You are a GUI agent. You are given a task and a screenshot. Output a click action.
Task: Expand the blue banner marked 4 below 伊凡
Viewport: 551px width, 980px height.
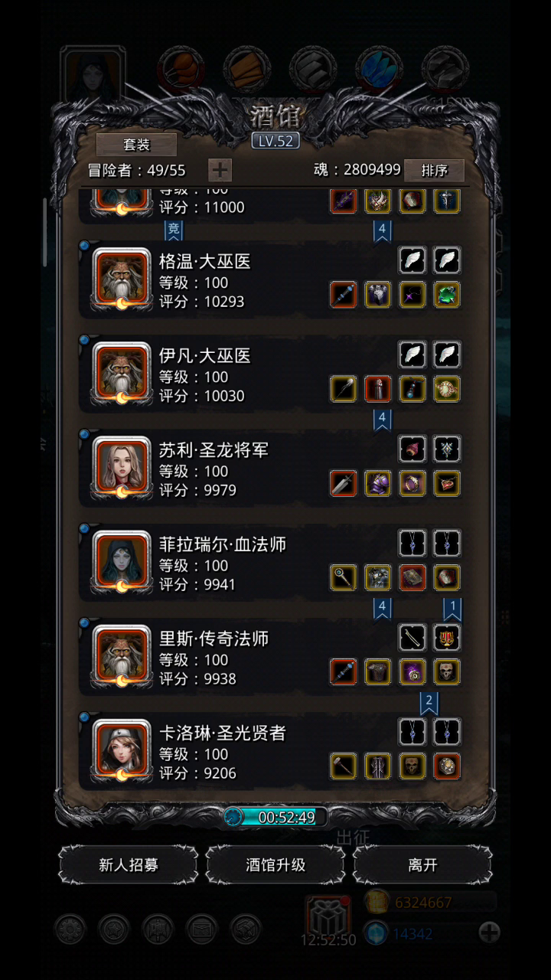(x=383, y=420)
